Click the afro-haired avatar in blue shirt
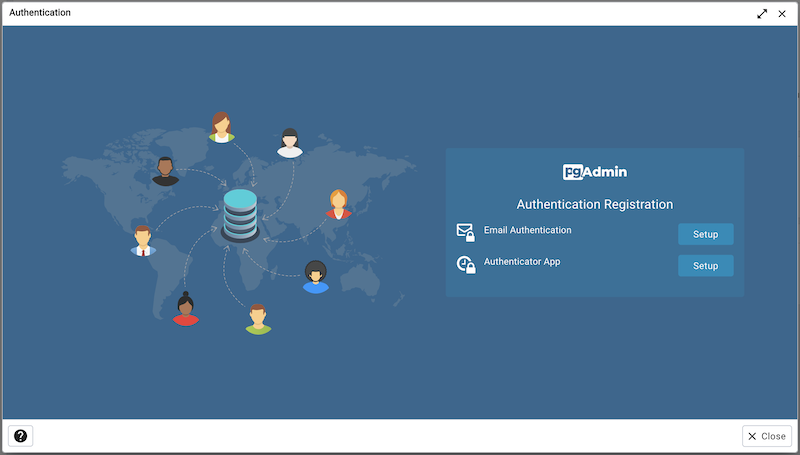800x455 pixels. point(316,277)
